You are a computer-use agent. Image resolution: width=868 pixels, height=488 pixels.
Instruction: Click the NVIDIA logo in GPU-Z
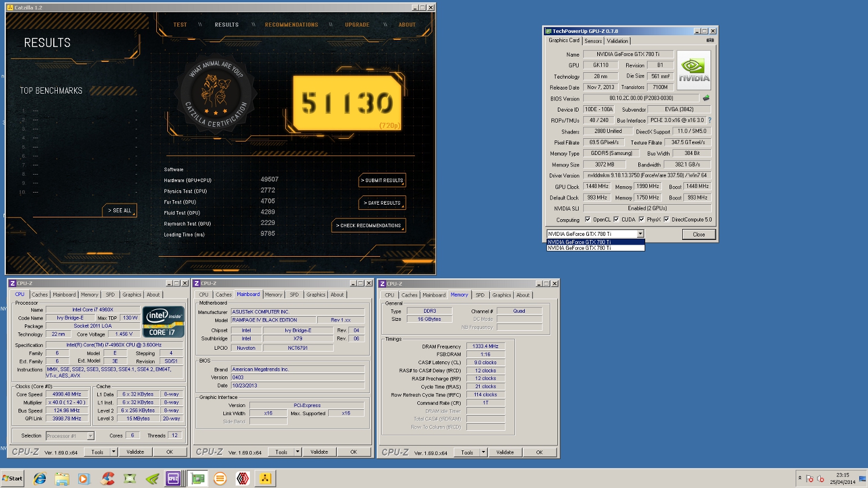[x=694, y=70]
